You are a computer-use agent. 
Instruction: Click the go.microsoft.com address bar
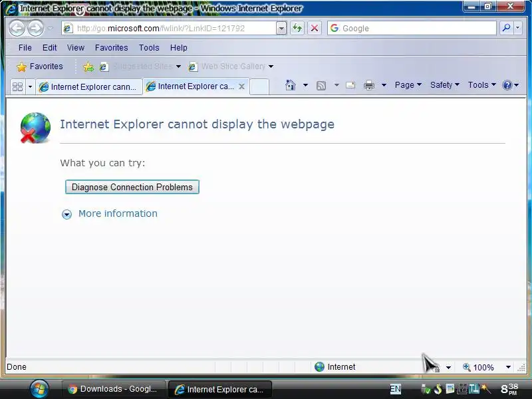click(x=170, y=28)
